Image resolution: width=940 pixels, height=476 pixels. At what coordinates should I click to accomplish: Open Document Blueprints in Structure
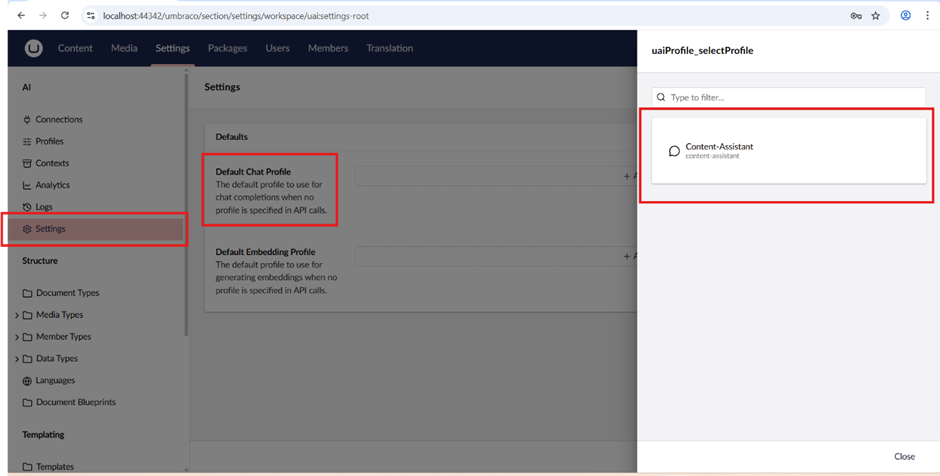[76, 402]
